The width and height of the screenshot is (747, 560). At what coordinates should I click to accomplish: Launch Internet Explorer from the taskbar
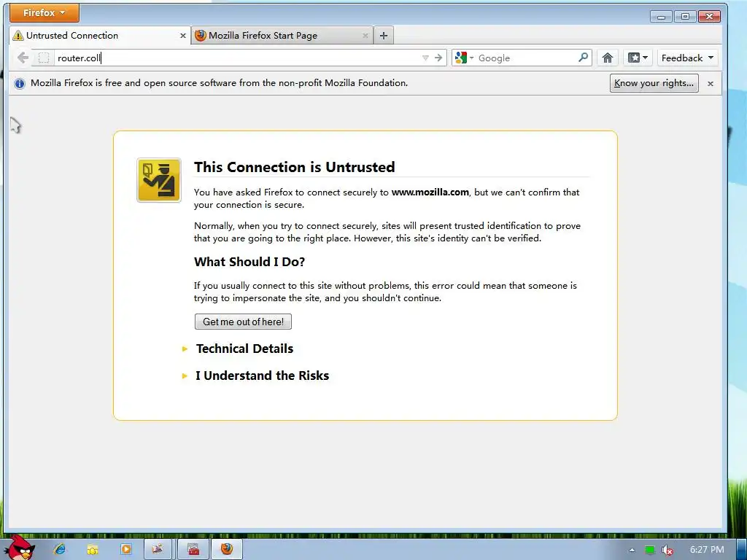click(x=60, y=549)
